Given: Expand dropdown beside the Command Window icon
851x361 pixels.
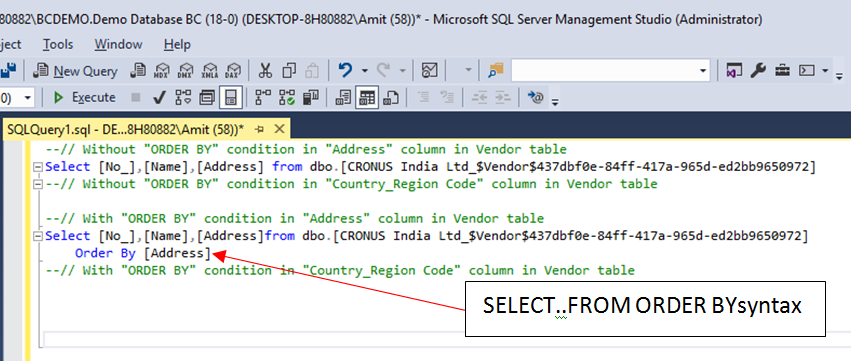Looking at the screenshot, I should [825, 71].
